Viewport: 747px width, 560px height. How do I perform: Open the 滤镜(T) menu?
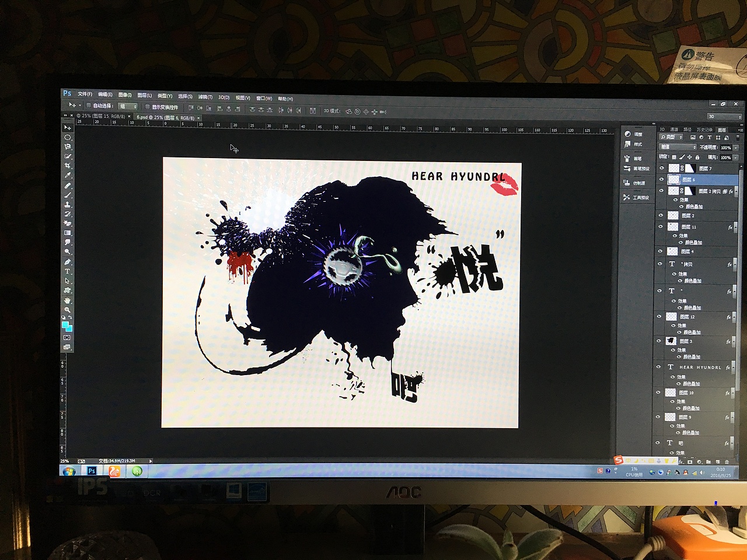(x=205, y=97)
